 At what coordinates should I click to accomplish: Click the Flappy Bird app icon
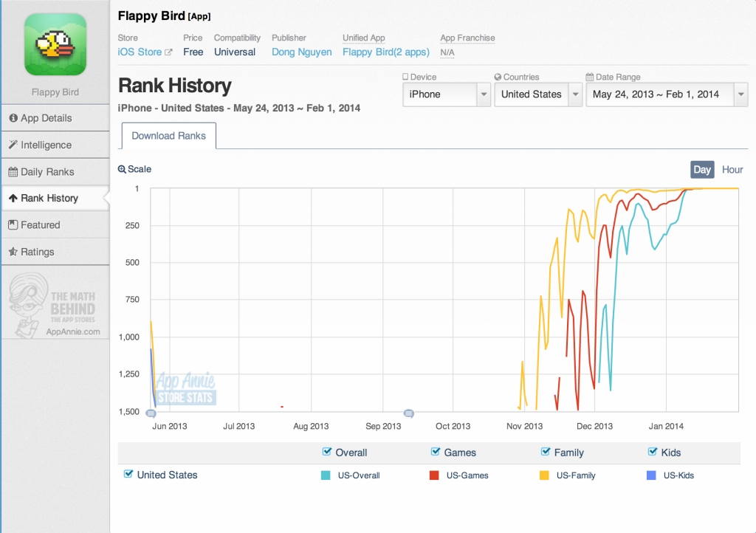(55, 44)
